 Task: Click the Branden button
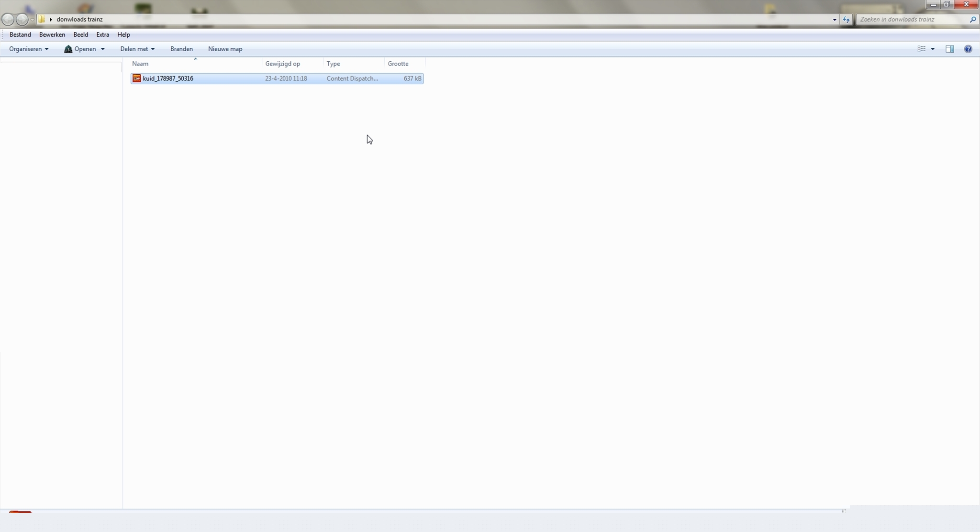pyautogui.click(x=181, y=49)
